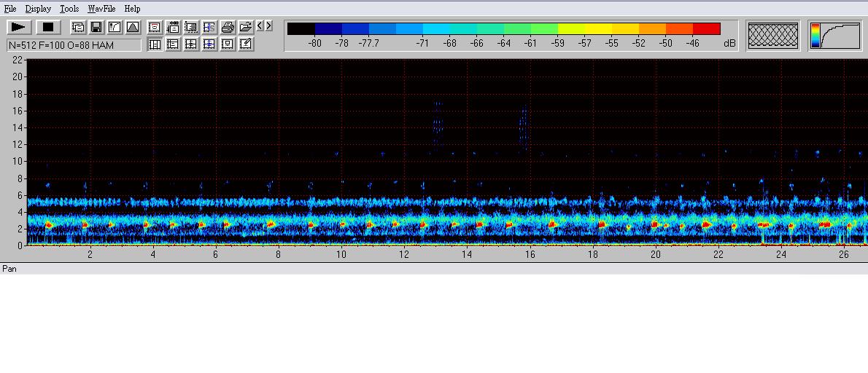Click the right arrow scroll button
This screenshot has width=868, height=373.
pyautogui.click(x=269, y=26)
